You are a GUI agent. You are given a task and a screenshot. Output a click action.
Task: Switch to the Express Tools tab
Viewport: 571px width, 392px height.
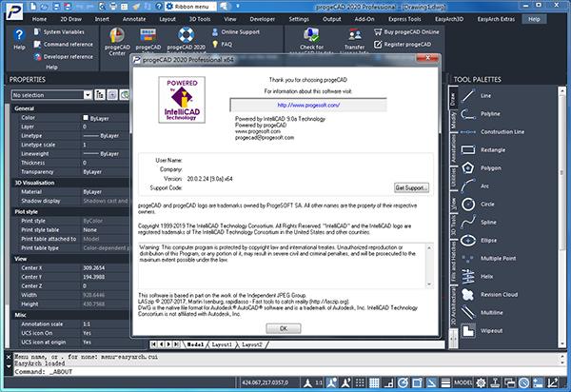click(404, 19)
